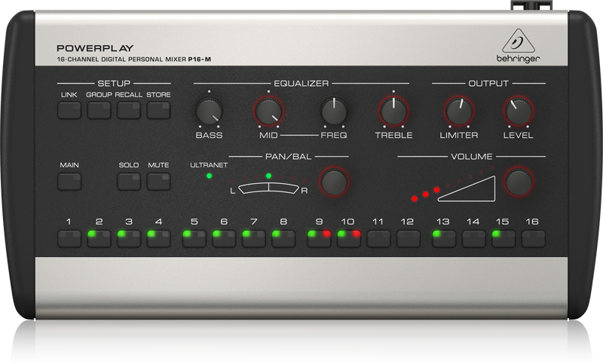Select channel 2 button

coord(99,239)
